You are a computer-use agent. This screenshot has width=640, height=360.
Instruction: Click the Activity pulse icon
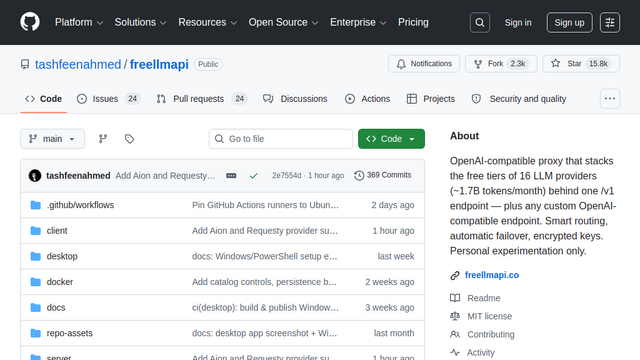[455, 352]
